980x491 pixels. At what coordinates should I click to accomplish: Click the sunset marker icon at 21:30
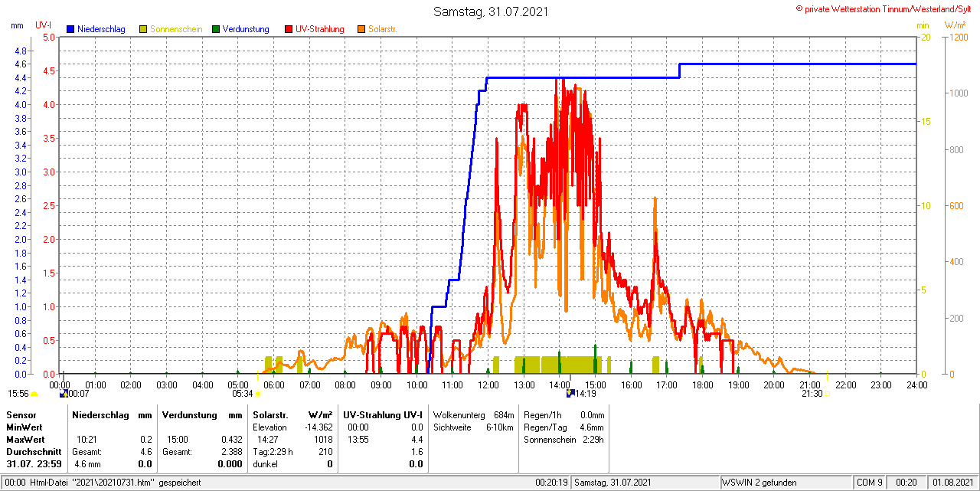[x=828, y=394]
